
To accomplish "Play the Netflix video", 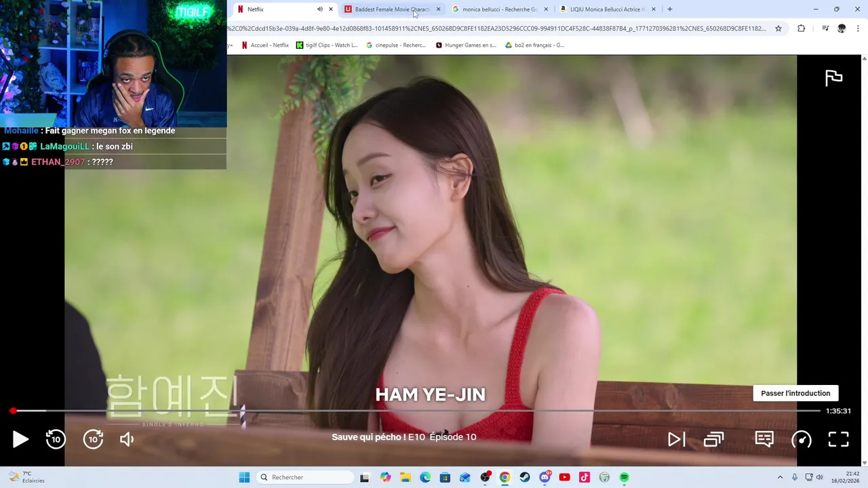I will click(x=20, y=439).
